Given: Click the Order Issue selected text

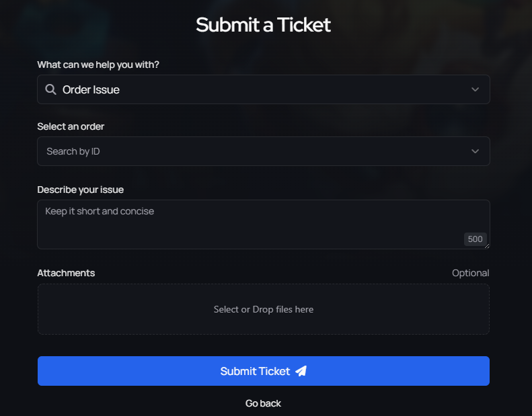Looking at the screenshot, I should (91, 89).
